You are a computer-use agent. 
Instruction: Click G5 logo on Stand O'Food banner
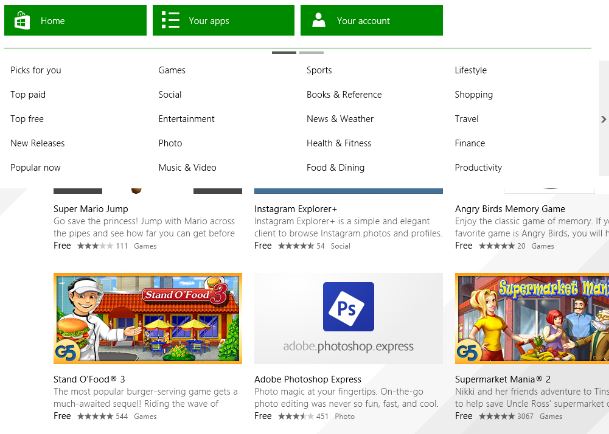coord(67,352)
